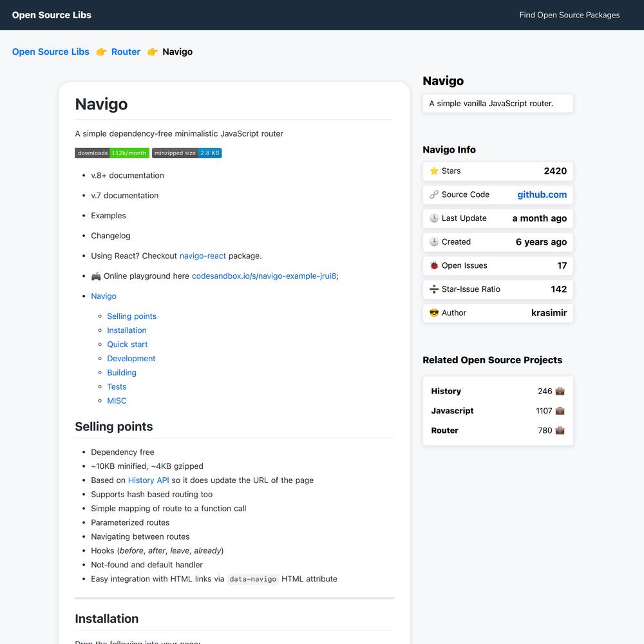Screen dimensions: 644x644
Task: Jump to Selling points section link
Action: coord(132,316)
